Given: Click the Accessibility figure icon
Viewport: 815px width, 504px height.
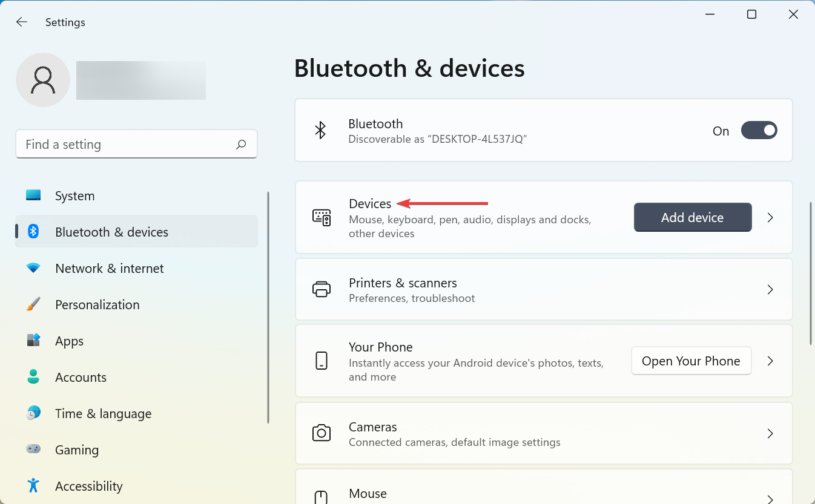Looking at the screenshot, I should pos(33,485).
